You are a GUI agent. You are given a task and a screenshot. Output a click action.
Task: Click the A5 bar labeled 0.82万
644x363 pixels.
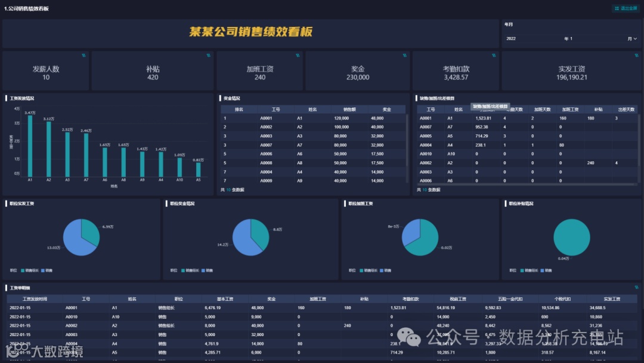[x=199, y=170]
